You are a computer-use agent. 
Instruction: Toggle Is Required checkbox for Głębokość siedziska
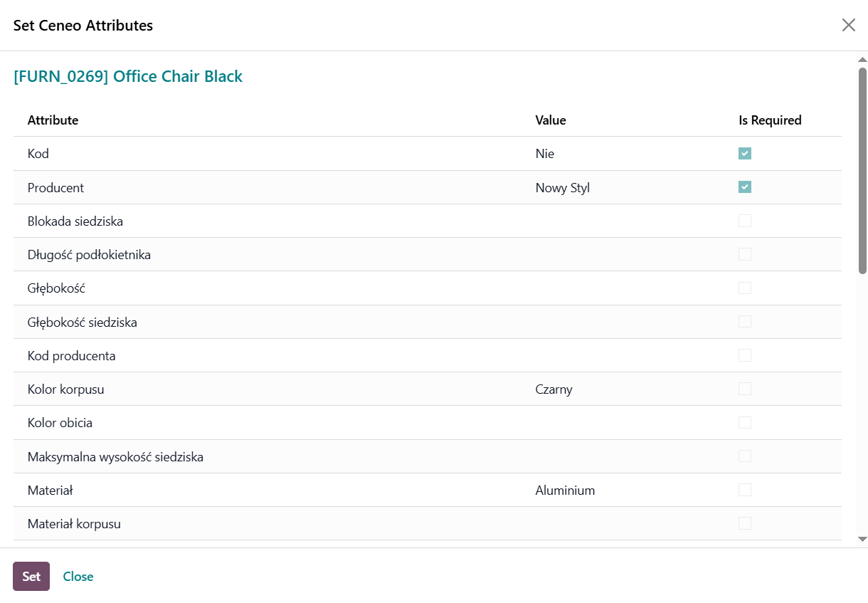pos(745,322)
